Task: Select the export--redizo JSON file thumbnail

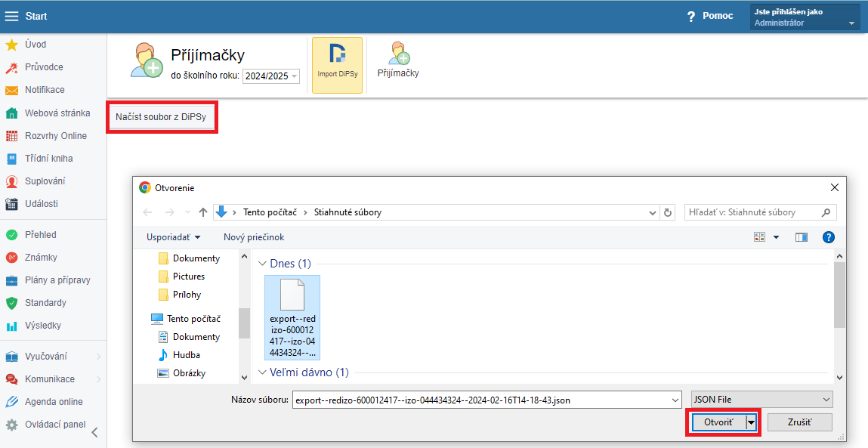Action: (x=292, y=317)
